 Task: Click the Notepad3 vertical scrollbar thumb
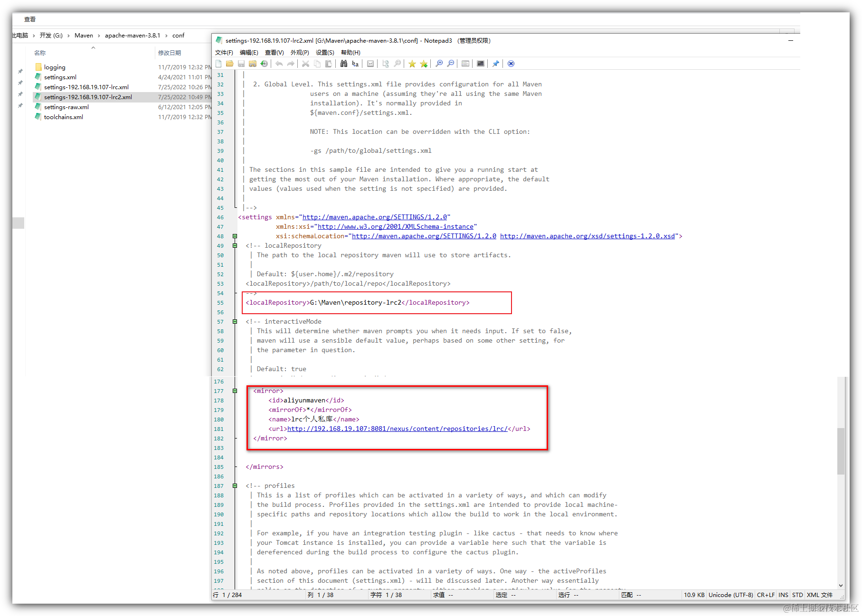pyautogui.click(x=841, y=451)
